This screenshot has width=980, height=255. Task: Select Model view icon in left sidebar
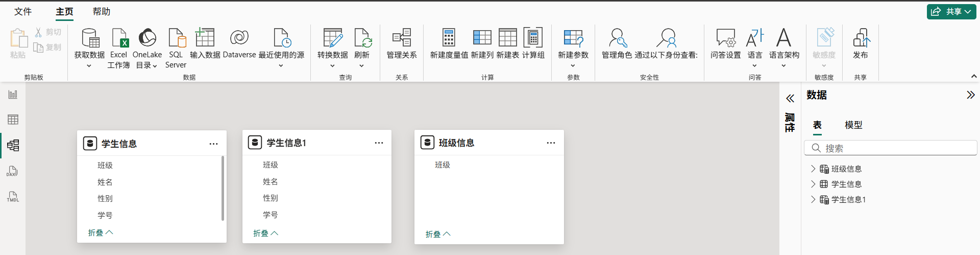coord(13,145)
